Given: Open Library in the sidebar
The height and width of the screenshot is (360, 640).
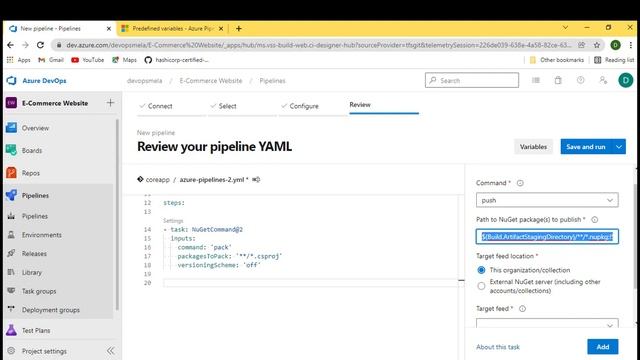Looking at the screenshot, I should (32, 272).
